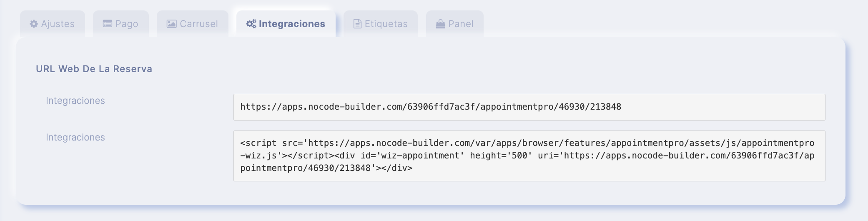Click the URL Web De La Reserva heading
The image size is (868, 221).
pos(94,69)
